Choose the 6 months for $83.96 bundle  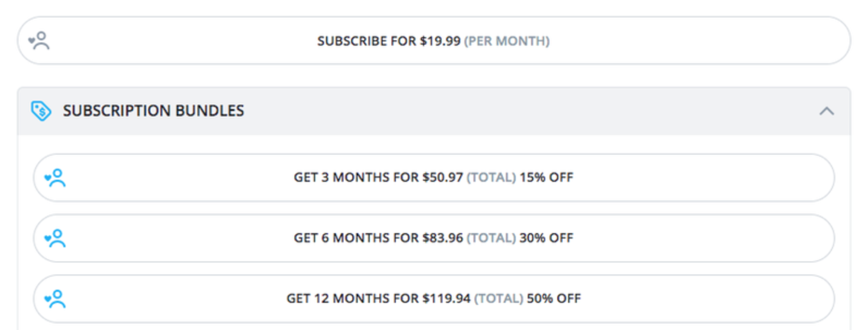click(434, 239)
